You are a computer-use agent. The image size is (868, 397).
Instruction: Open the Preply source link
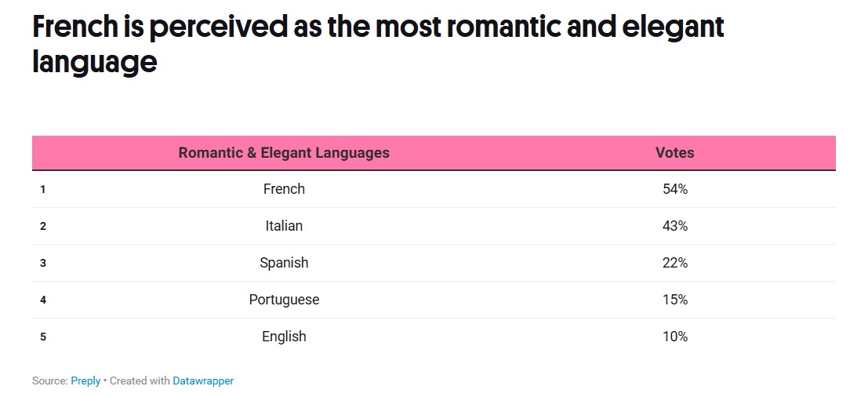tap(85, 381)
